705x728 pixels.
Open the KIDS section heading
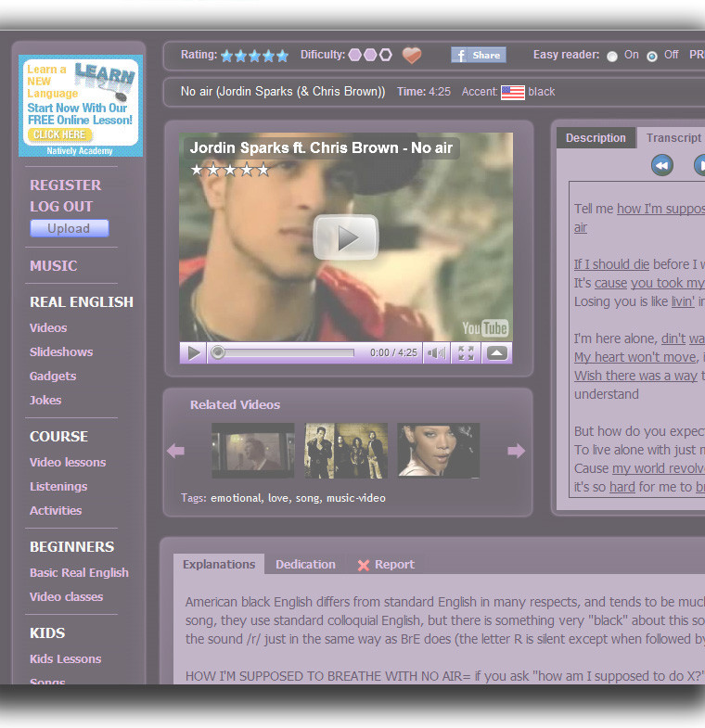pyautogui.click(x=47, y=633)
